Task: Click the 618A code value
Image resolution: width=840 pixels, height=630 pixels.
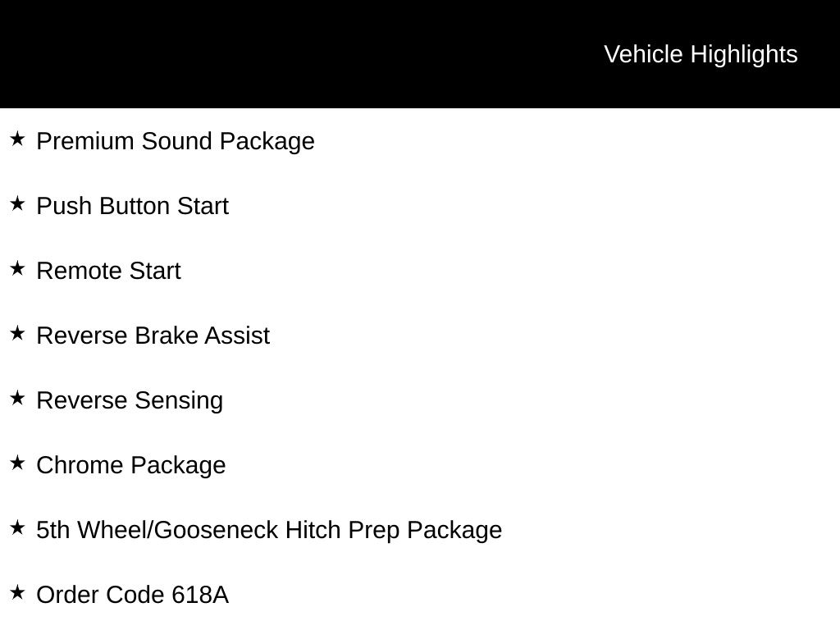Action: (200, 595)
